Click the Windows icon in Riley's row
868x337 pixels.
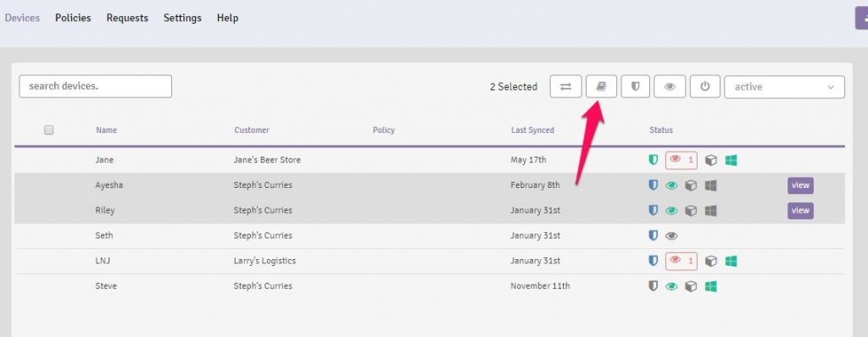point(711,211)
